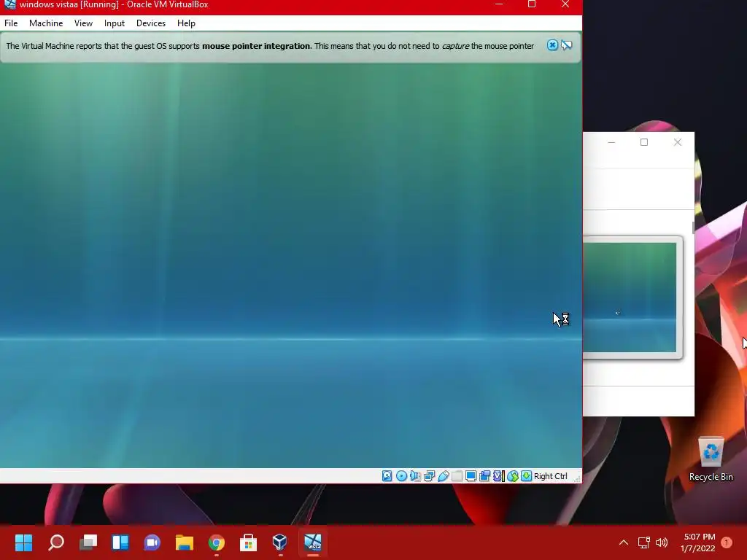The height and width of the screenshot is (560, 747).
Task: Click the scrollbar in the background VirtualBox window
Action: coord(693,227)
